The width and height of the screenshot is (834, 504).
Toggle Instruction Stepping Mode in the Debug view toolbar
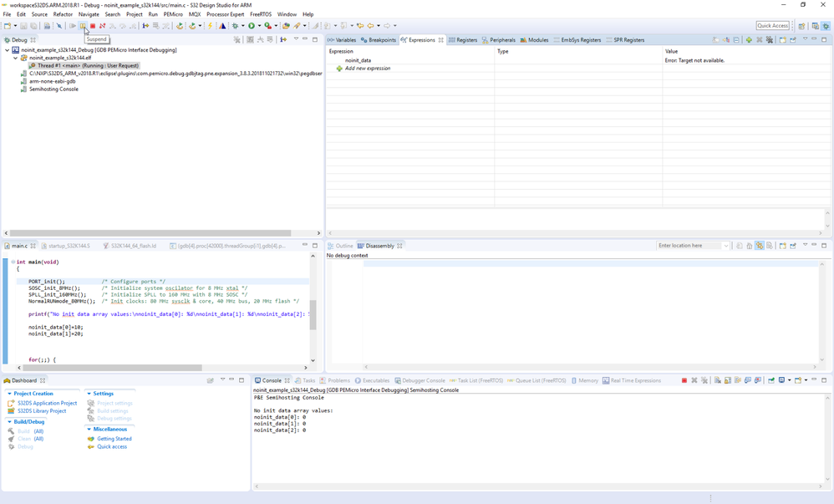pyautogui.click(x=283, y=40)
